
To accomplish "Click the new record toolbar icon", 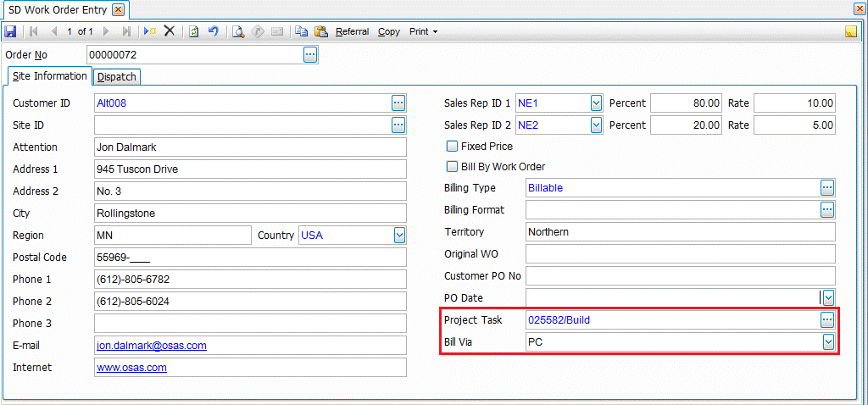I will pyautogui.click(x=149, y=31).
